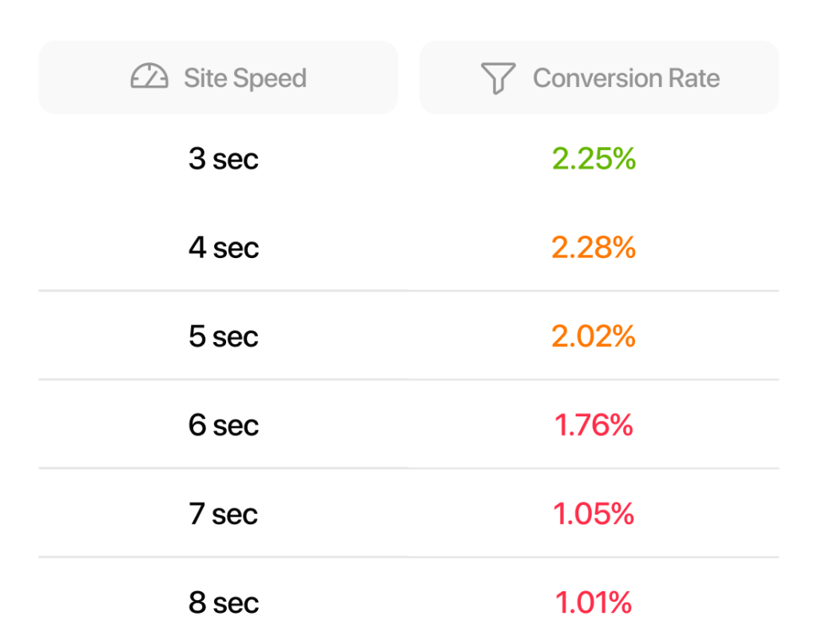The image size is (818, 644).
Task: Select the 1.05% conversion rate value
Action: pyautogui.click(x=594, y=514)
